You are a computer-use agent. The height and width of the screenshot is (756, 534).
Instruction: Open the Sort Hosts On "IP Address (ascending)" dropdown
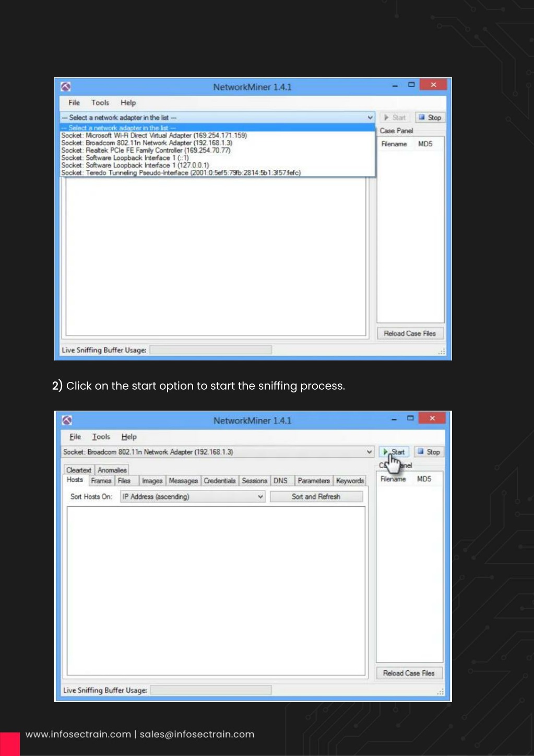click(x=193, y=496)
